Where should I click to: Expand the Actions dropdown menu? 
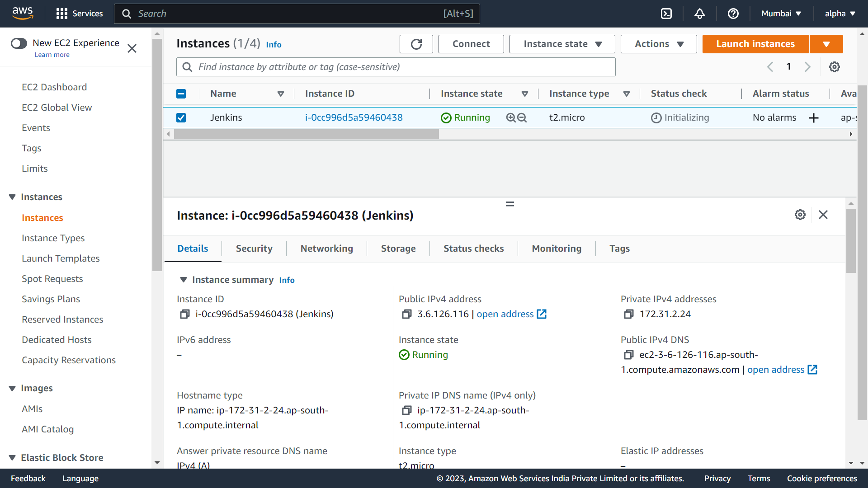(x=658, y=44)
